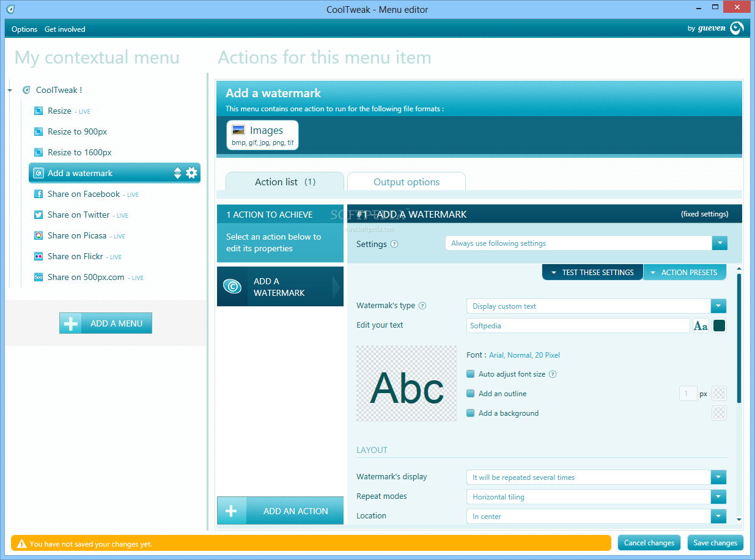
Task: Click the gueven logo icon
Action: pos(737,28)
